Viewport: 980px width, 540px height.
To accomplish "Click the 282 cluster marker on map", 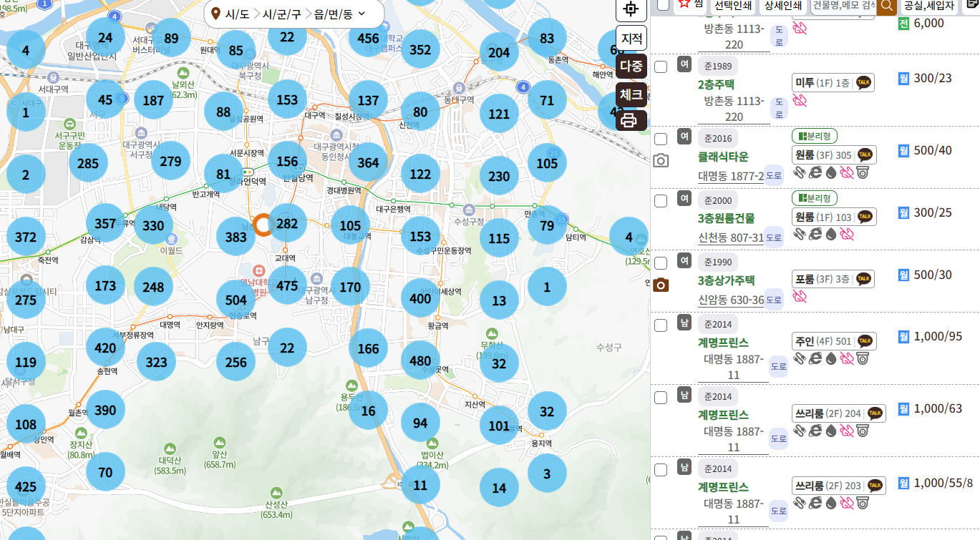I will (287, 224).
